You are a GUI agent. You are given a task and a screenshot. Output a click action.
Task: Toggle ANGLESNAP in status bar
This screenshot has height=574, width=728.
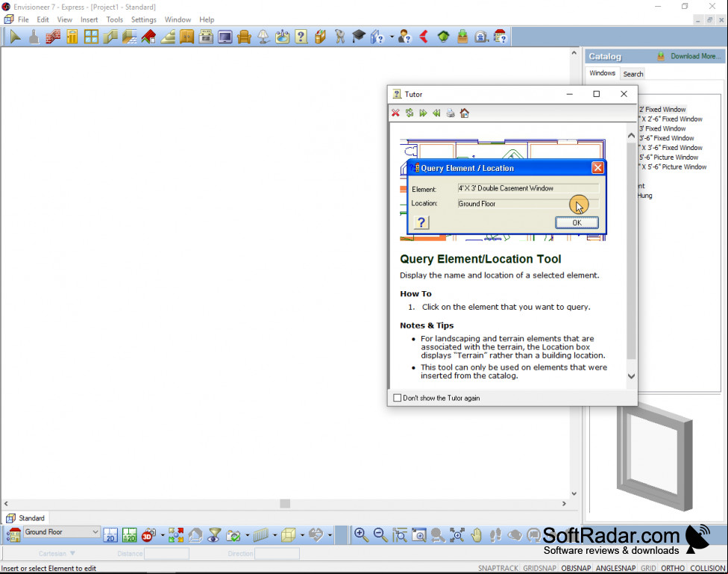615,568
